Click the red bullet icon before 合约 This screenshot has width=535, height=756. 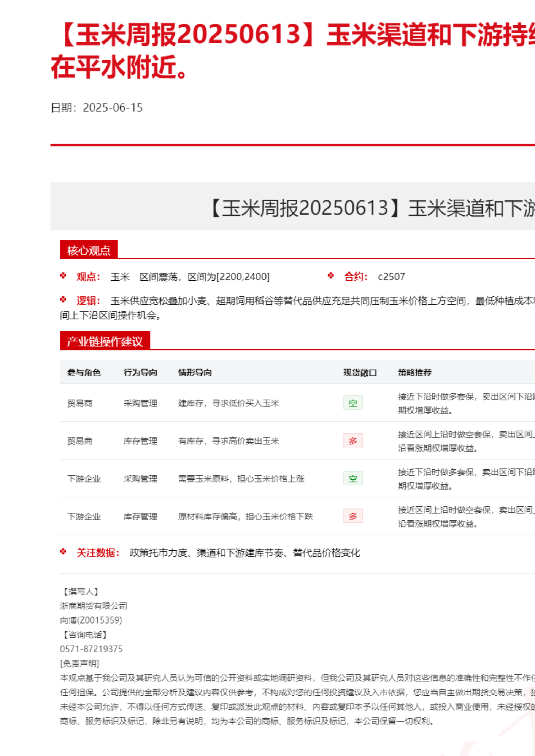point(331,276)
